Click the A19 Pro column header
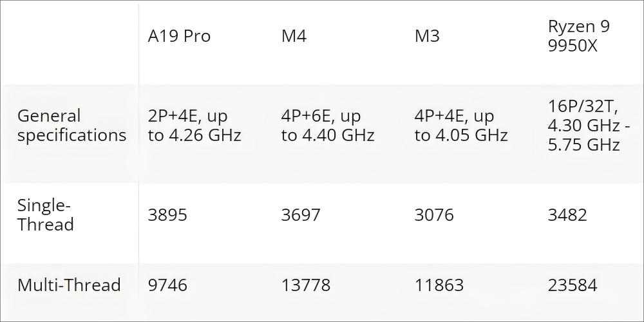The width and height of the screenshot is (644, 322). coord(179,36)
